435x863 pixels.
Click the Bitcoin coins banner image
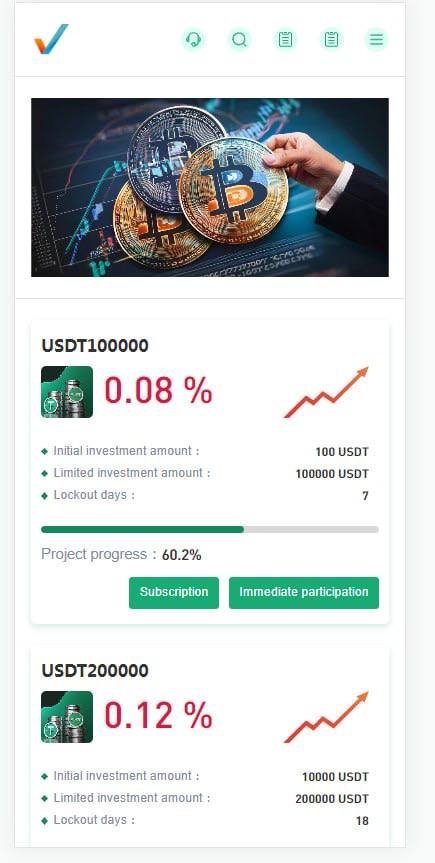[210, 187]
